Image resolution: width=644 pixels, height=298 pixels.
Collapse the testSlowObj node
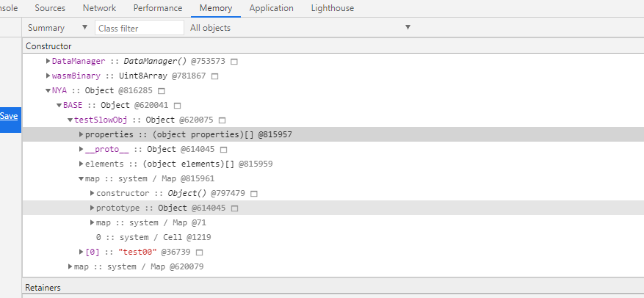click(70, 120)
